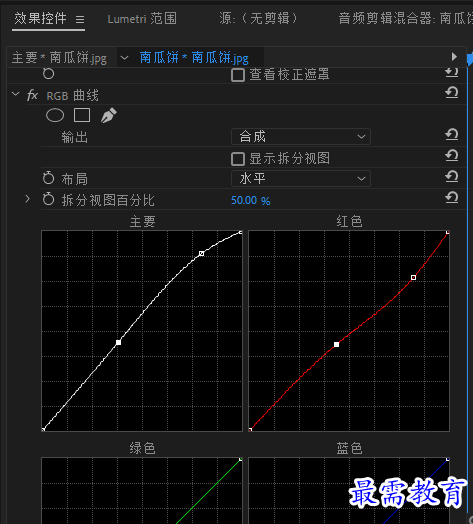473x524 pixels.
Task: Click the bottom-left endpoint of 主要 curve
Action: tap(43, 429)
